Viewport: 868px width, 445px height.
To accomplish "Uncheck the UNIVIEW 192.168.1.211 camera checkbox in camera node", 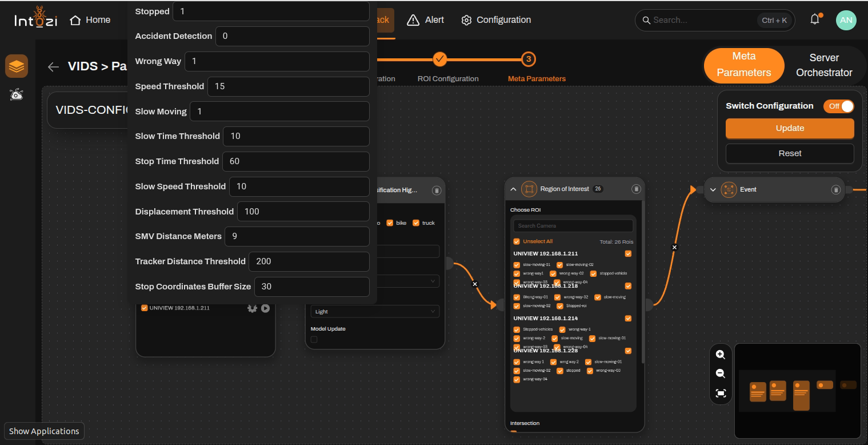I will pyautogui.click(x=144, y=308).
